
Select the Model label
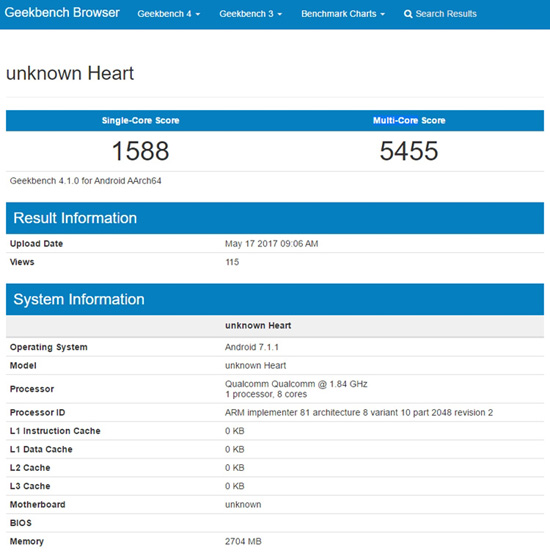pos(23,365)
